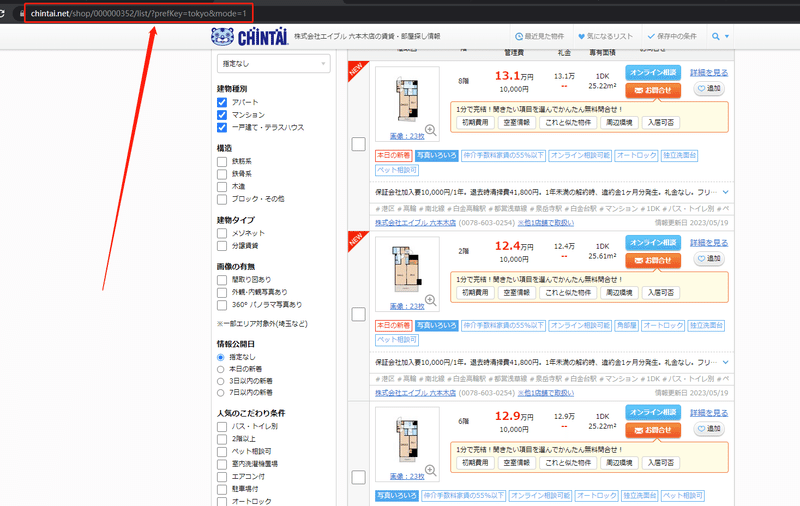Click オンライン相談 for the 13.1万円 listing
Image resolution: width=800 pixels, height=506 pixels.
tap(653, 72)
